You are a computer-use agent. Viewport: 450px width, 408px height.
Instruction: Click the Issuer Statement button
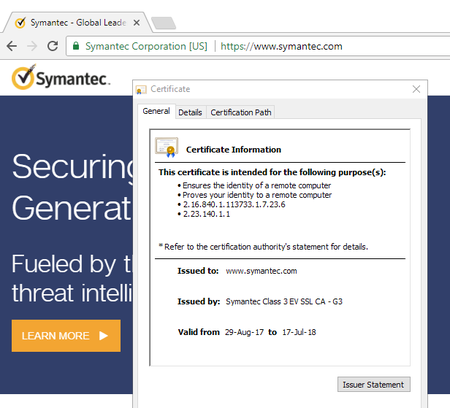tap(374, 384)
